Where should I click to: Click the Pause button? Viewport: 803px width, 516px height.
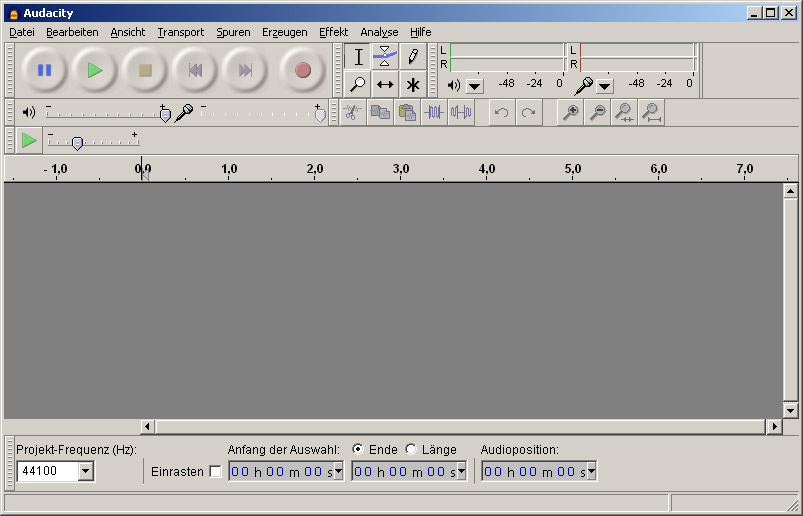click(45, 70)
